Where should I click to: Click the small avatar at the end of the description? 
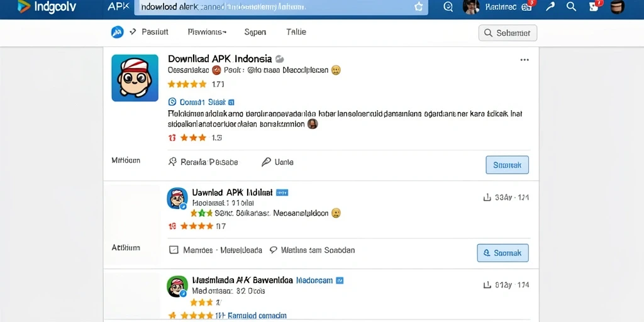[x=313, y=124]
